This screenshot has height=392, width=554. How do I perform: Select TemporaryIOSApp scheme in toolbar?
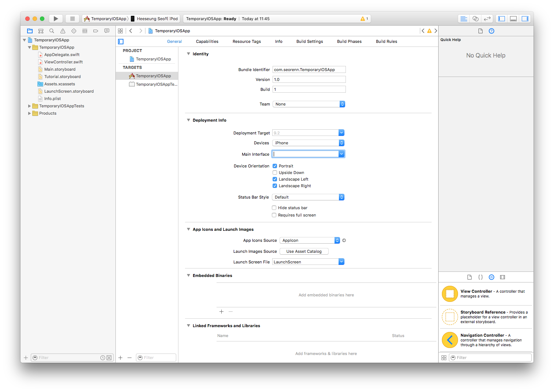click(x=106, y=19)
